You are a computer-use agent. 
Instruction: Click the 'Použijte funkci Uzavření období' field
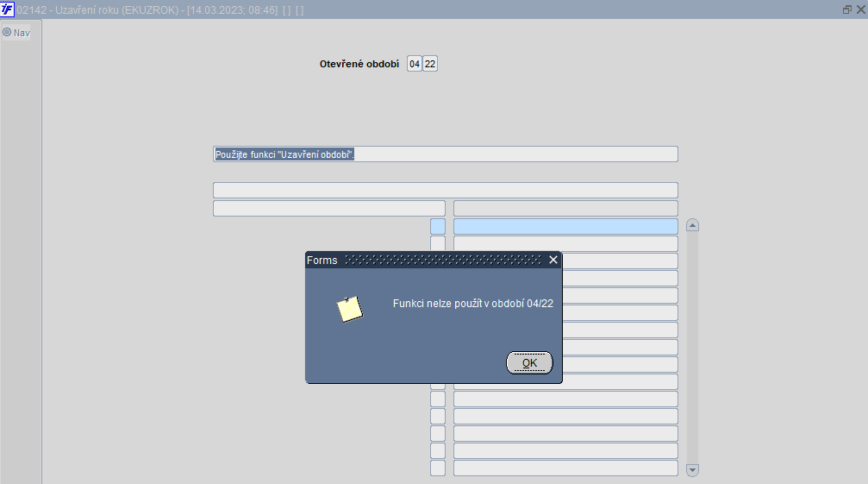tap(446, 154)
